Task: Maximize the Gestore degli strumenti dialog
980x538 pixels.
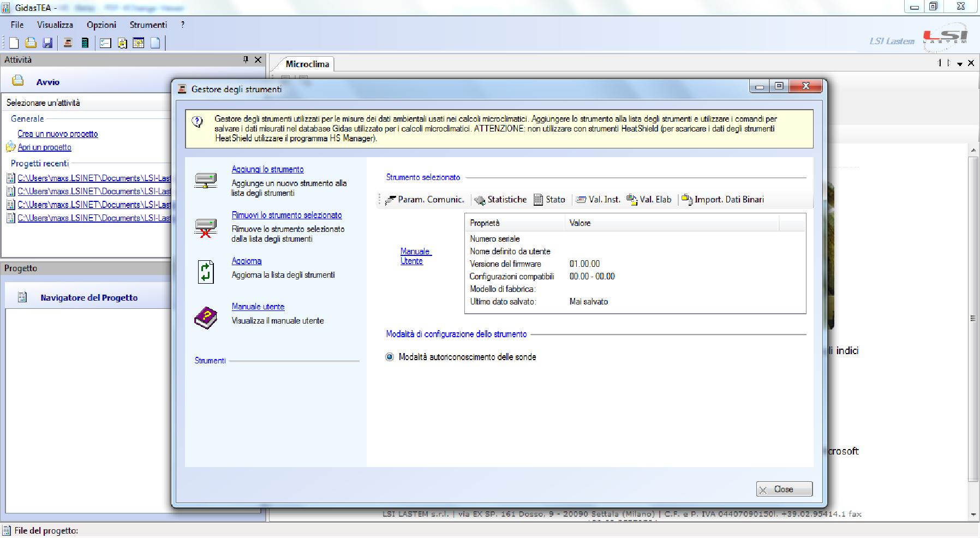Action: coord(779,86)
